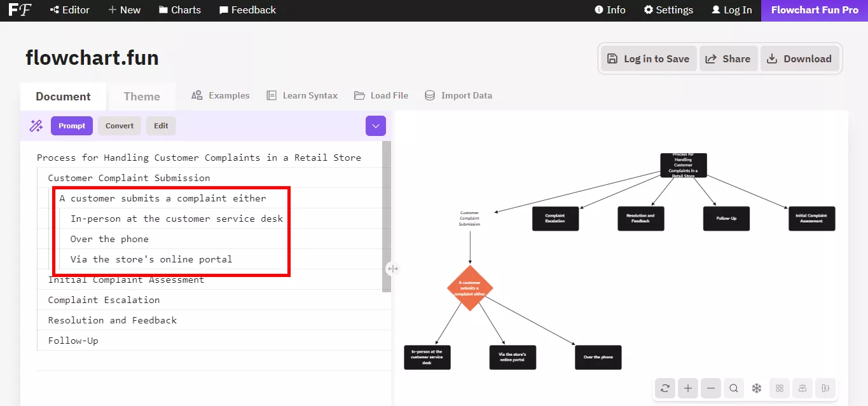868x406 pixels.
Task: Open the Charts menu in the top bar
Action: coord(179,10)
